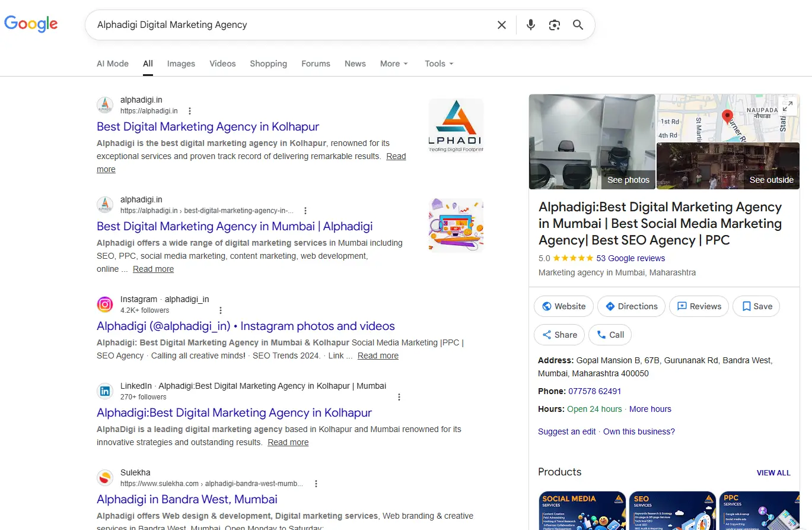Click the Directions button
The image size is (812, 530).
pyautogui.click(x=631, y=306)
